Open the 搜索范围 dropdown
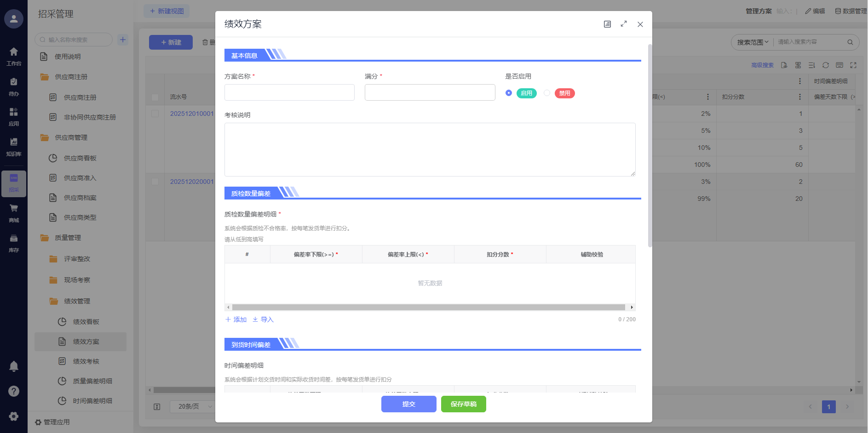 (x=753, y=42)
